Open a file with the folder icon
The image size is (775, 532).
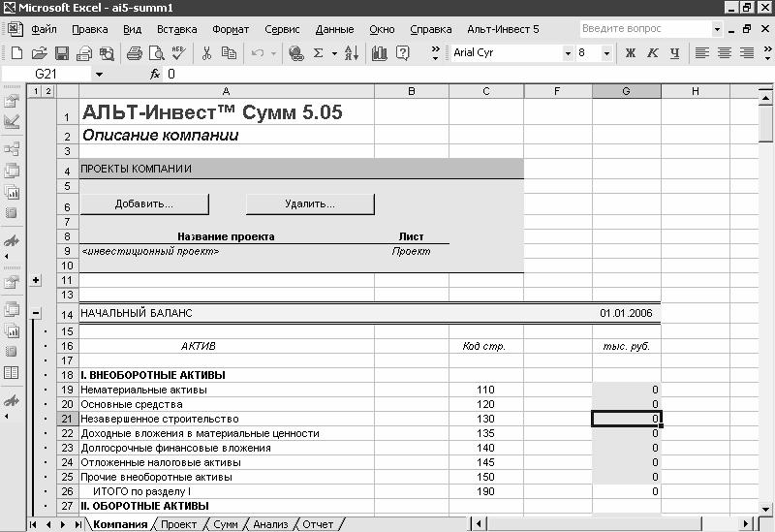pyautogui.click(x=39, y=53)
